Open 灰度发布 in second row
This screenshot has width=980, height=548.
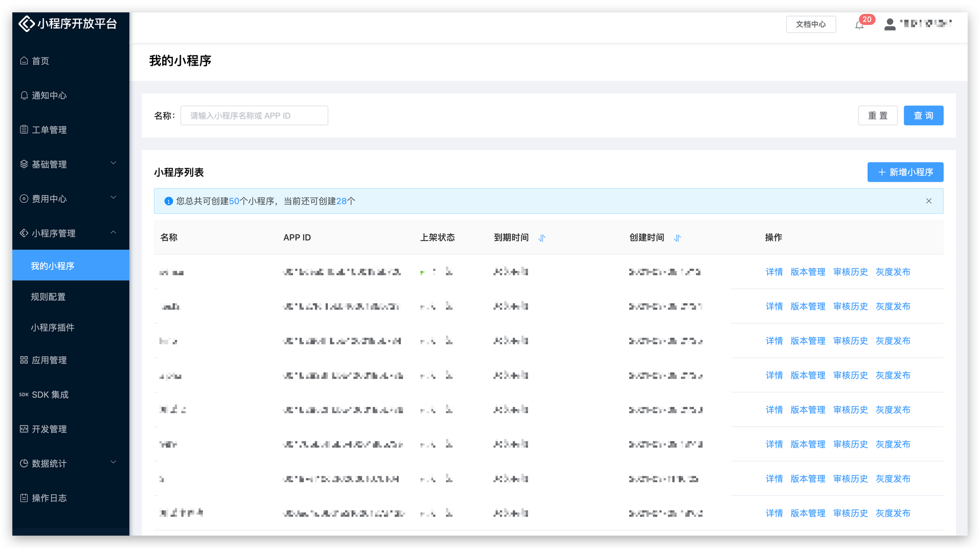point(893,306)
